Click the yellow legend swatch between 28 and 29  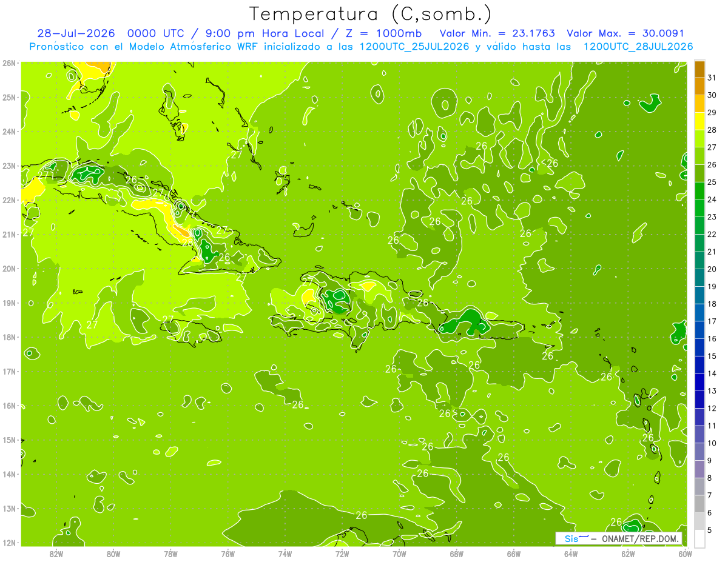[x=700, y=121]
